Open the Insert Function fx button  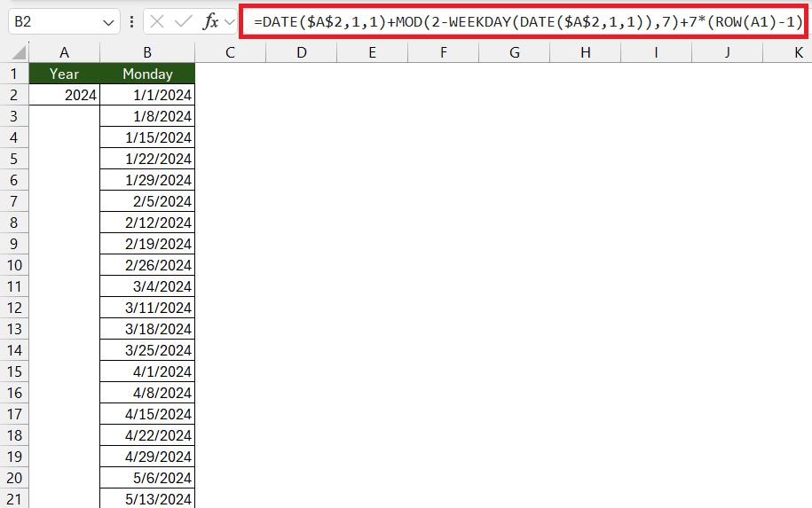click(211, 22)
